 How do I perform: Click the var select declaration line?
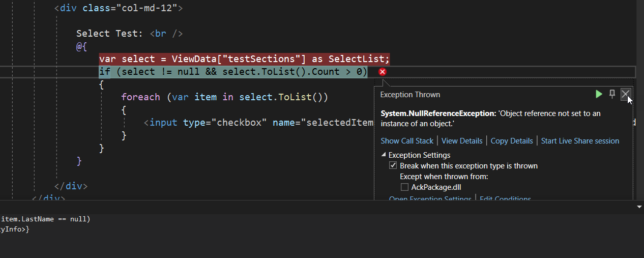coord(244,59)
